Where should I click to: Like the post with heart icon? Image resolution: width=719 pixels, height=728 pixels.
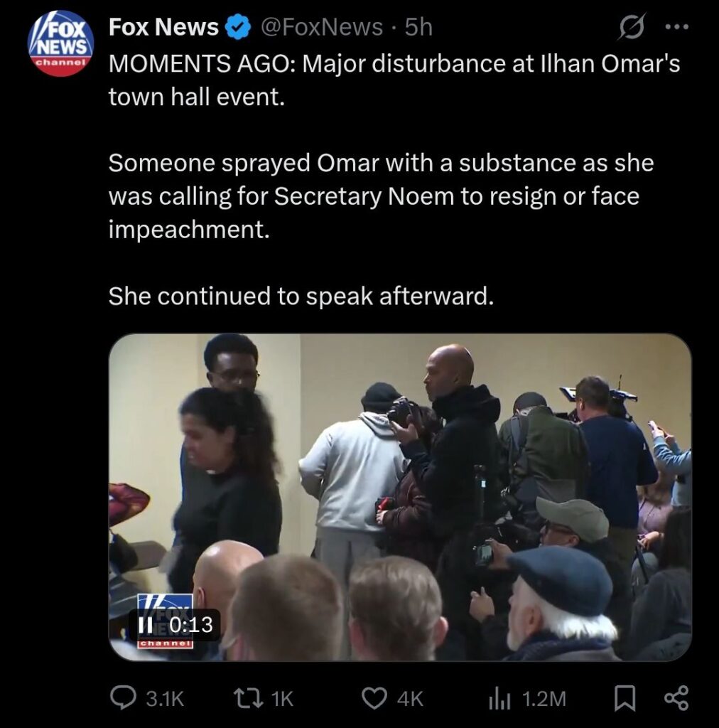374,698
